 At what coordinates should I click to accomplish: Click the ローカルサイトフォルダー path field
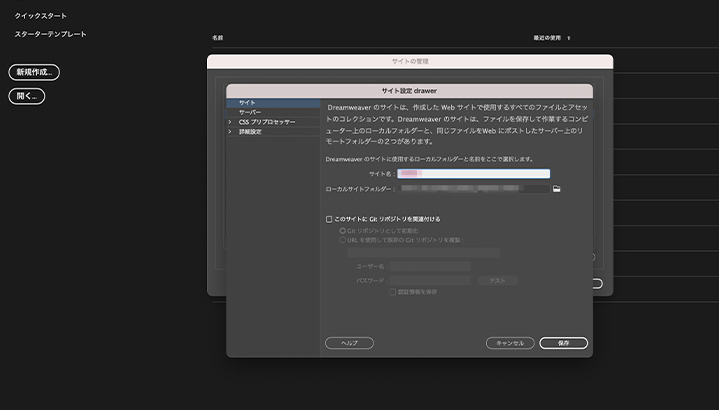pyautogui.click(x=472, y=188)
